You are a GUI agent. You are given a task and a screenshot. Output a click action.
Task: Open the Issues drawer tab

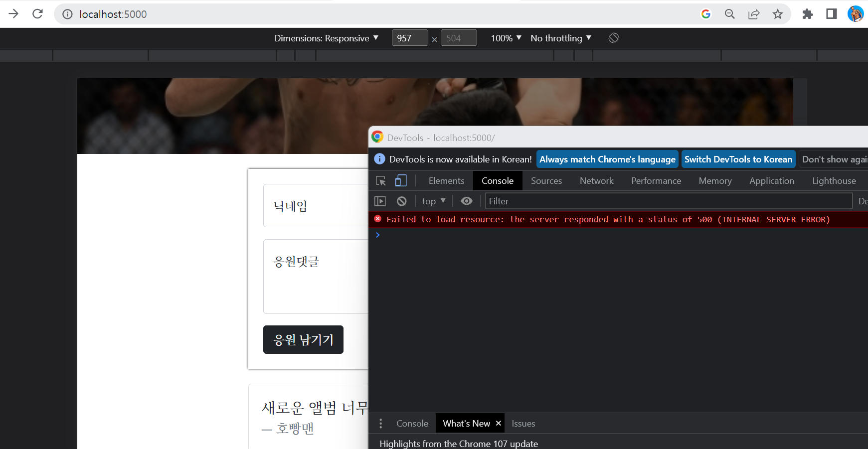(x=523, y=424)
